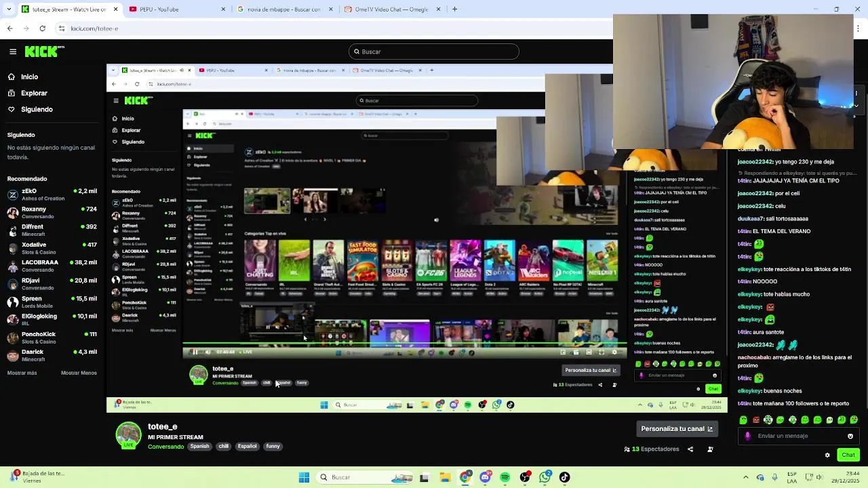This screenshot has height=488, width=868.
Task: Open ESP LAA language switcher in tray
Action: tap(793, 477)
